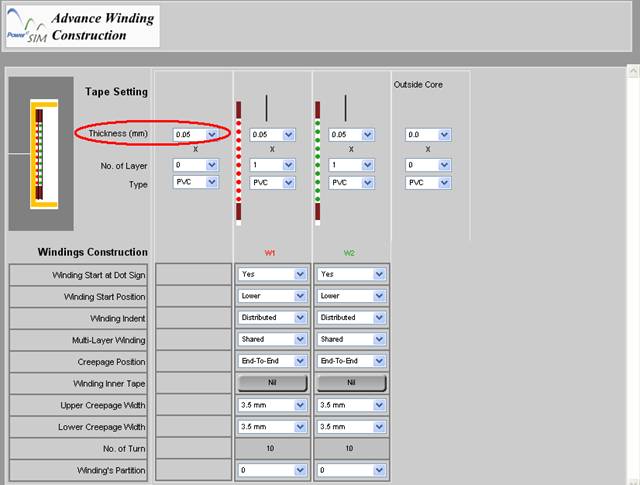The height and width of the screenshot is (485, 640).
Task: Click the Windings Construction heading
Action: (93, 252)
